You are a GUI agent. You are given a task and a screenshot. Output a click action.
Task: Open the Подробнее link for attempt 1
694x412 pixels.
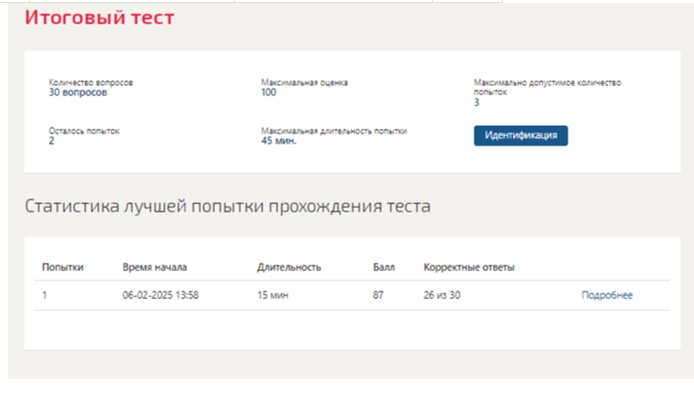point(607,295)
